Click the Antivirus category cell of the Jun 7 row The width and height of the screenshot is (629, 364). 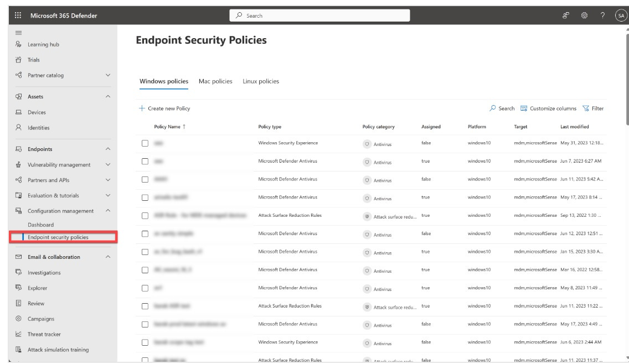(x=378, y=162)
